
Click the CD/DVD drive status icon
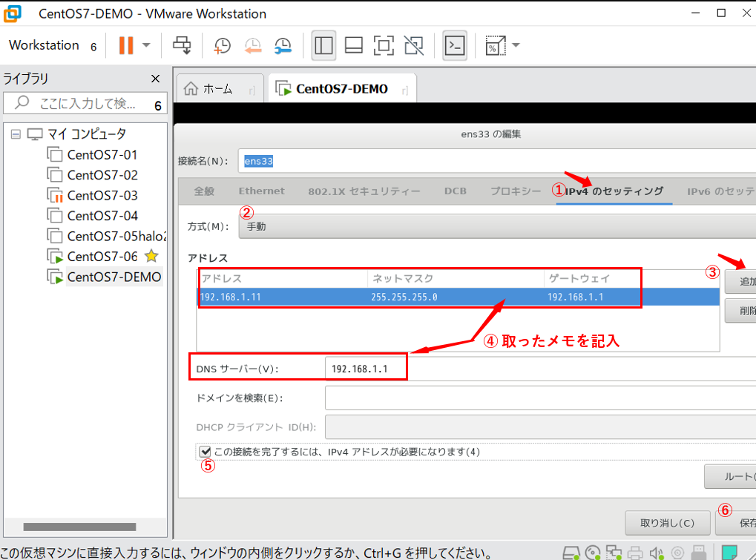point(593,553)
